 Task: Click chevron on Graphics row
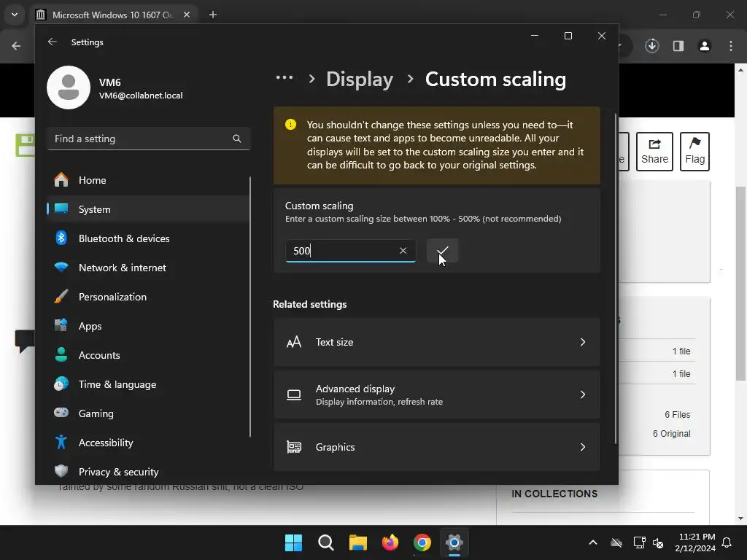tap(583, 447)
